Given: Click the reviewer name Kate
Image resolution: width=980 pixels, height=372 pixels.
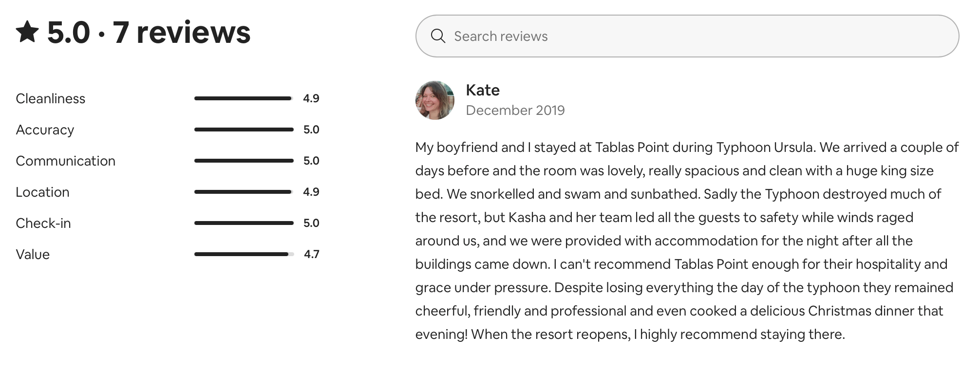Looking at the screenshot, I should click(x=482, y=90).
